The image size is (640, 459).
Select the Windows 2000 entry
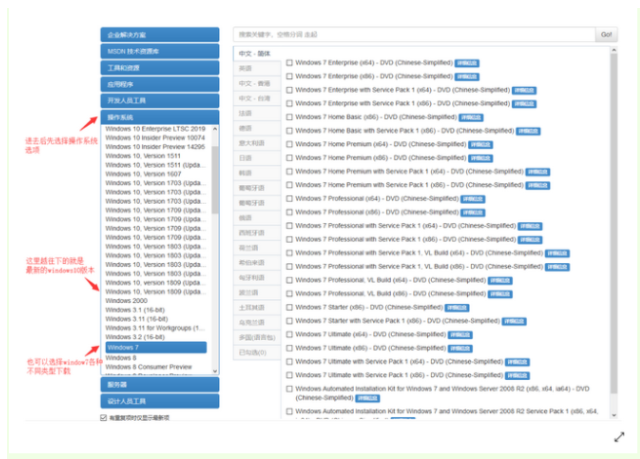126,301
